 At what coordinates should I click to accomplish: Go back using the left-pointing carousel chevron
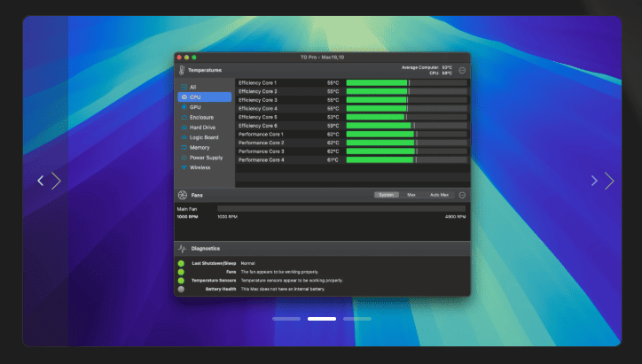click(x=41, y=181)
